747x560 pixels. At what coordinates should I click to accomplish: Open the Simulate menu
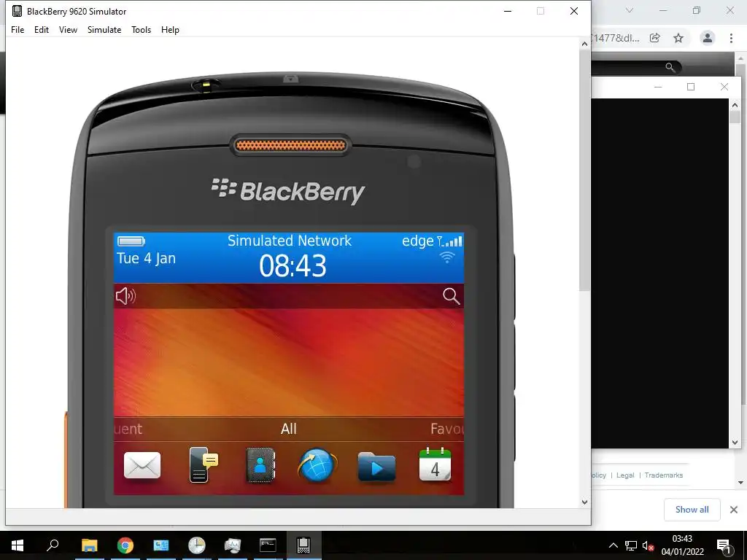pos(104,29)
